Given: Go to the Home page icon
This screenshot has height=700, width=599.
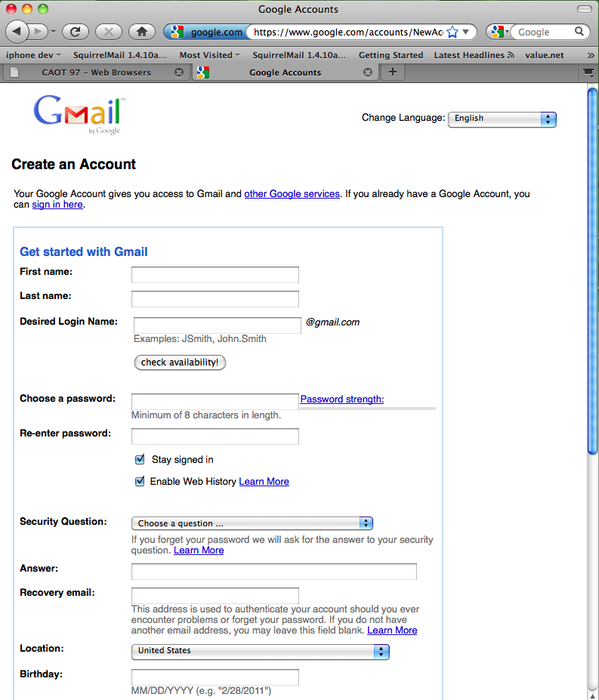Looking at the screenshot, I should point(142,32).
